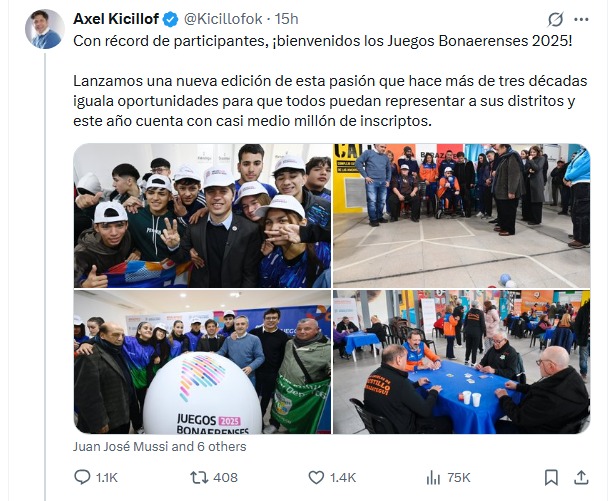
Task: Open the three-dot more options menu
Action: [x=581, y=19]
